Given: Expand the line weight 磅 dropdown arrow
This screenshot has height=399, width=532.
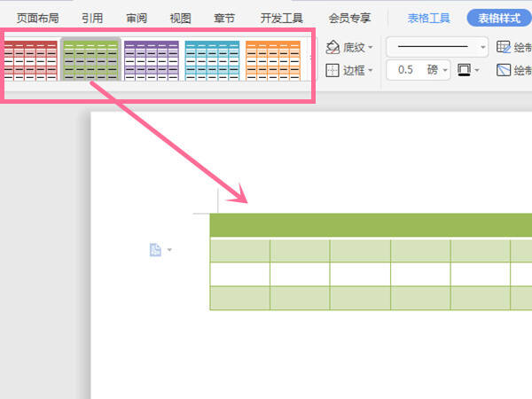Looking at the screenshot, I should tap(445, 70).
